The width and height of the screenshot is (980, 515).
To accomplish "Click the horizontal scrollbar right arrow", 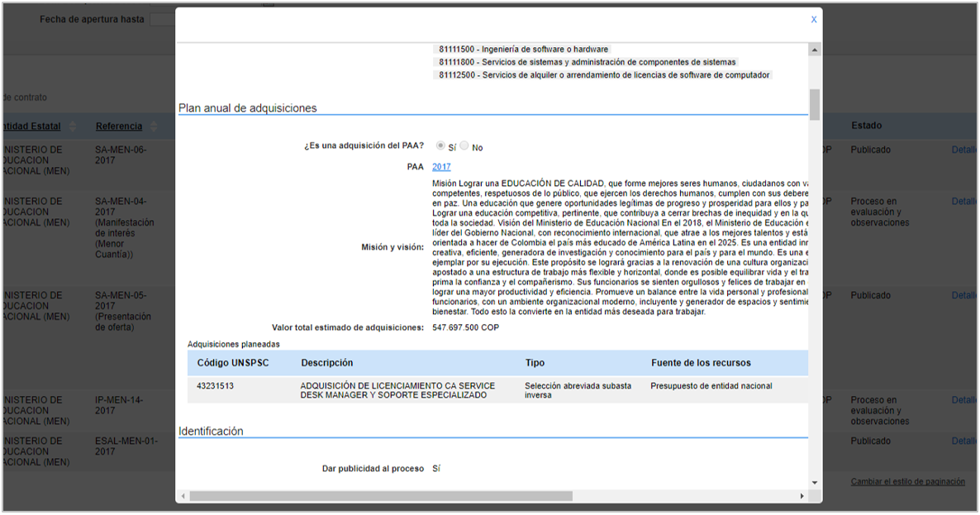I will (x=802, y=496).
